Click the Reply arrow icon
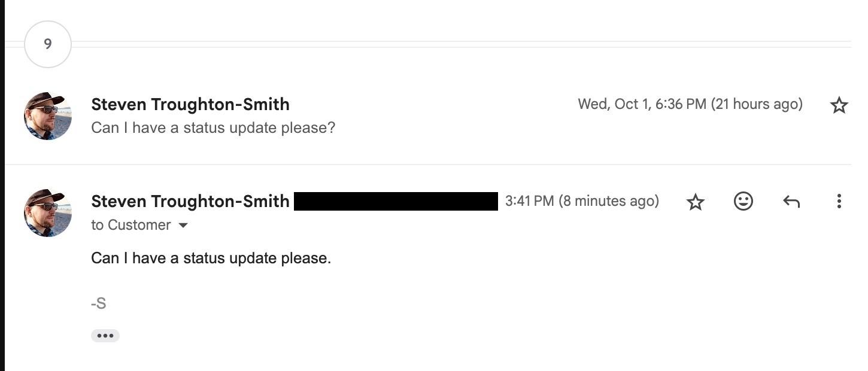 click(x=791, y=202)
